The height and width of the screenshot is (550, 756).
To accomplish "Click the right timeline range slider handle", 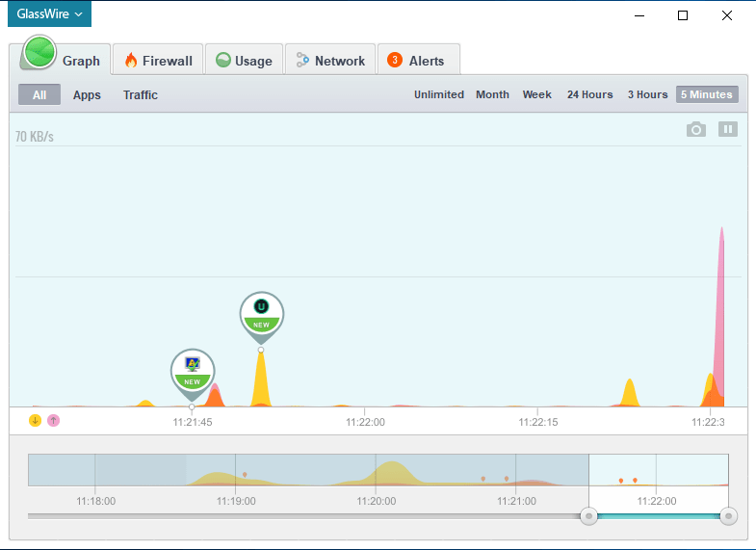I will [728, 516].
